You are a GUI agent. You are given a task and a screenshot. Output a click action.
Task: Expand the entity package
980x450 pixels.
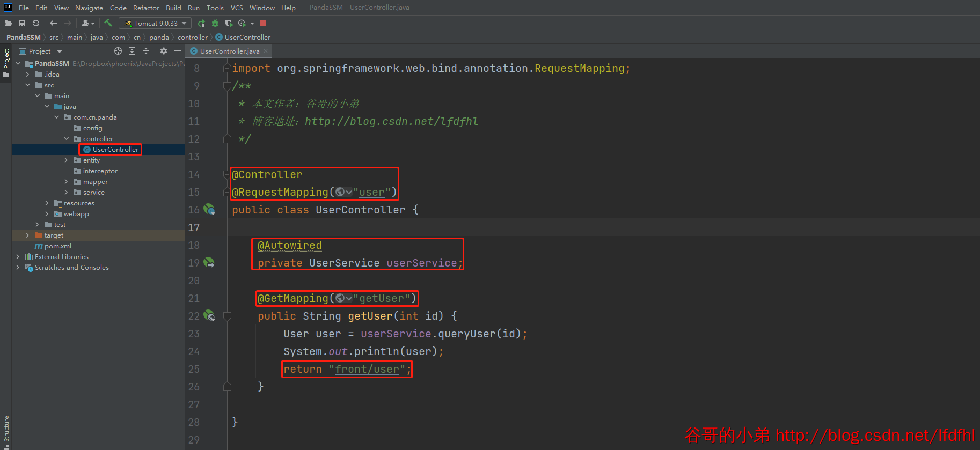(x=67, y=160)
